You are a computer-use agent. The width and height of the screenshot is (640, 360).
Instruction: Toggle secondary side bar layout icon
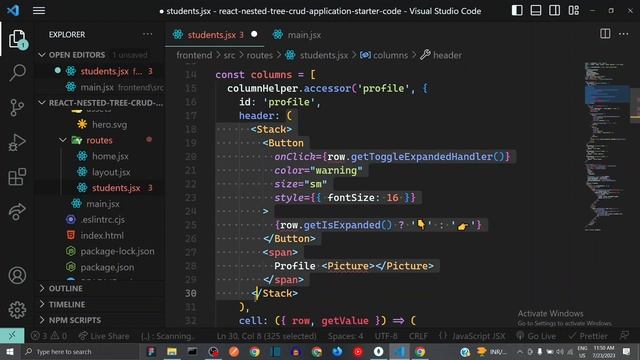click(555, 11)
